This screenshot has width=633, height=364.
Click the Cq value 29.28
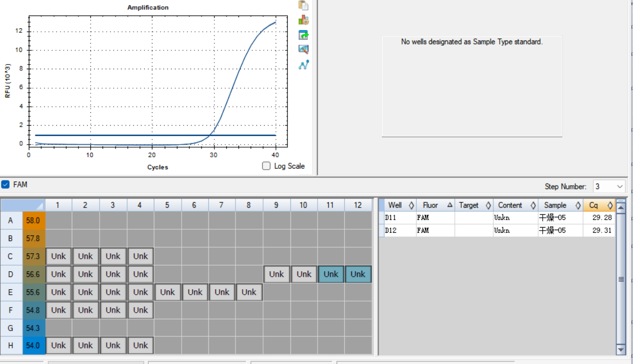pos(602,218)
